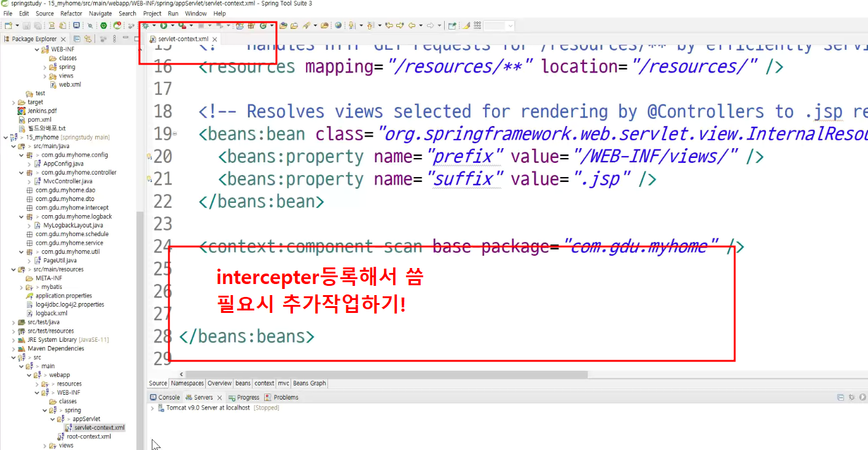Open the File menu
The height and width of the screenshot is (450, 868).
pos(8,13)
